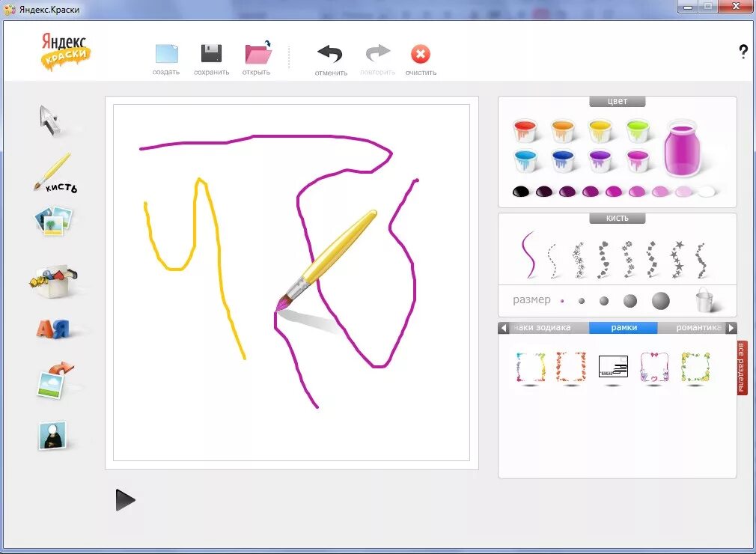The height and width of the screenshot is (554, 756).
Task: Select the arrow pointer tool
Action: 49,120
